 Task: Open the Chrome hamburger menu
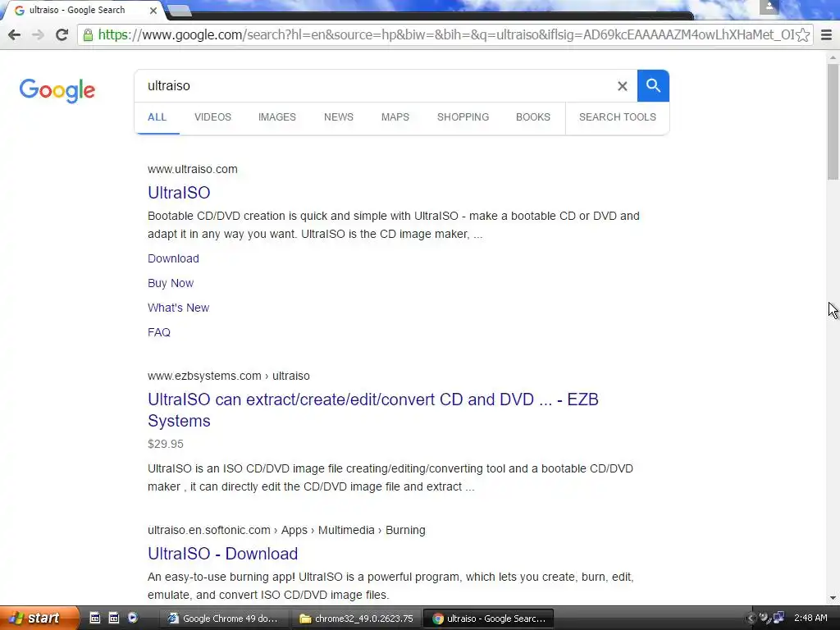tap(826, 34)
